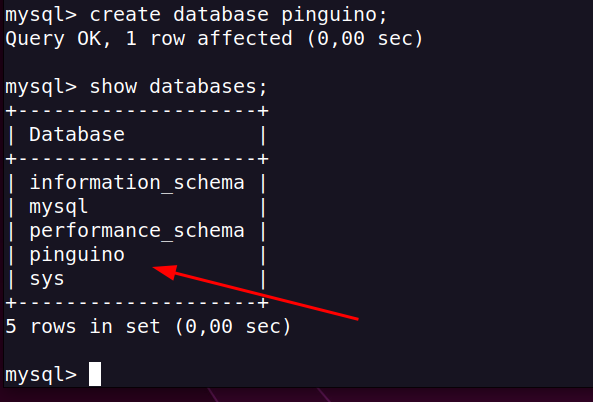
Task: Select the information_schema row
Action: [137, 183]
